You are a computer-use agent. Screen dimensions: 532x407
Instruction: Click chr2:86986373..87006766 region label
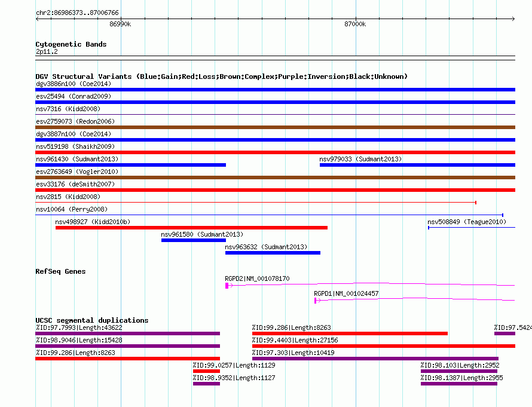[77, 13]
